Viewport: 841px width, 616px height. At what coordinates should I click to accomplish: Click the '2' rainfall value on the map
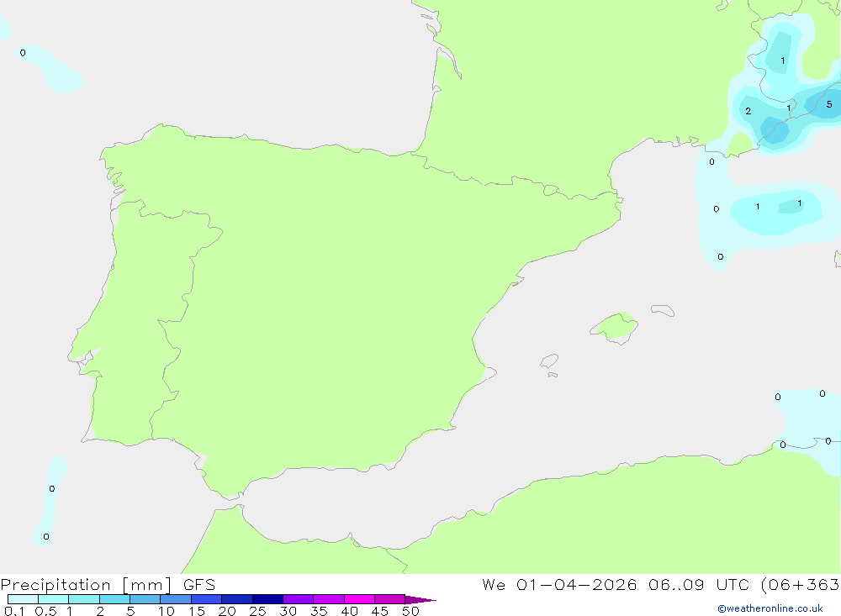(x=748, y=111)
